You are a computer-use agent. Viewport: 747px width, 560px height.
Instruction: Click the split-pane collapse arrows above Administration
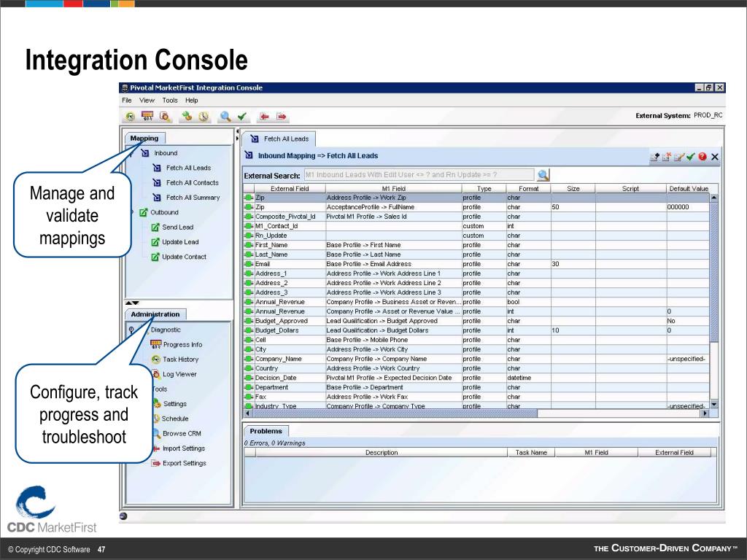point(132,303)
